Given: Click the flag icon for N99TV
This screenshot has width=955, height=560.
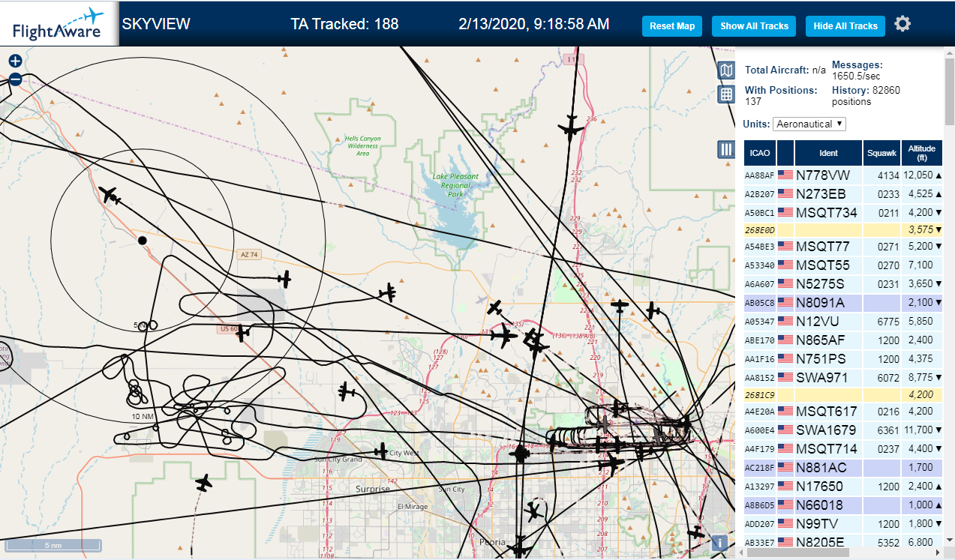Looking at the screenshot, I should (x=785, y=523).
